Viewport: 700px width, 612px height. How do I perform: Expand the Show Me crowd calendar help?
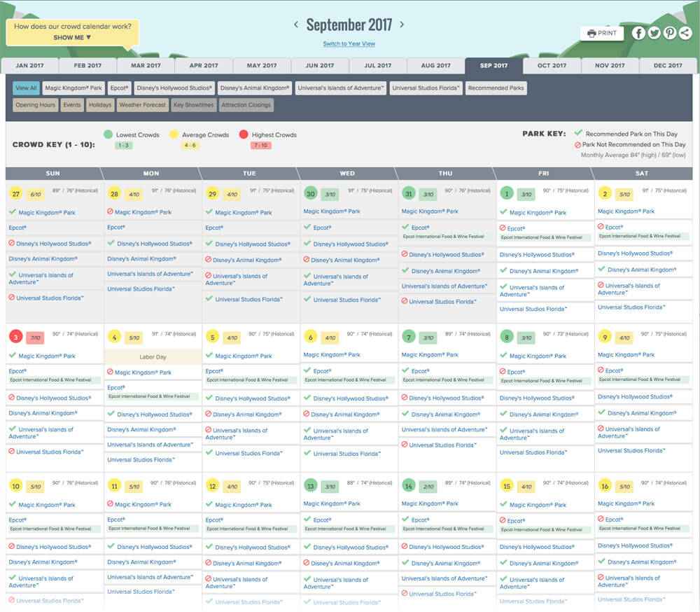coord(72,38)
